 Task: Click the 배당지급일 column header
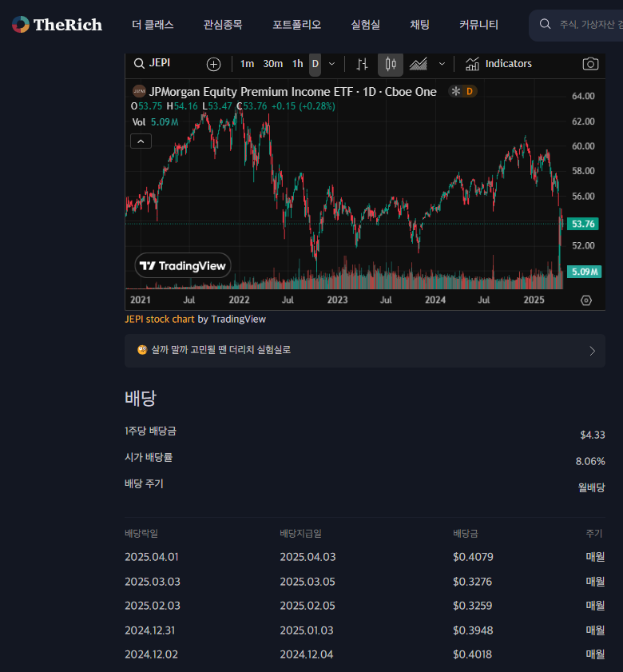301,534
